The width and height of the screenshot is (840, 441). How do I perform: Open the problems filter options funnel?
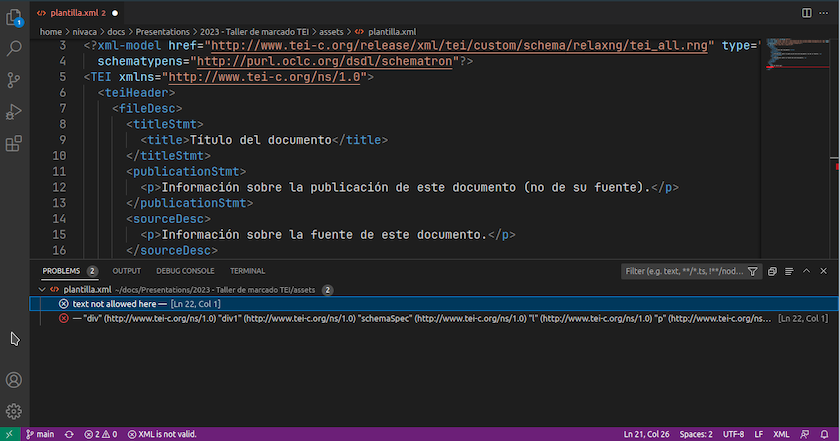click(753, 271)
